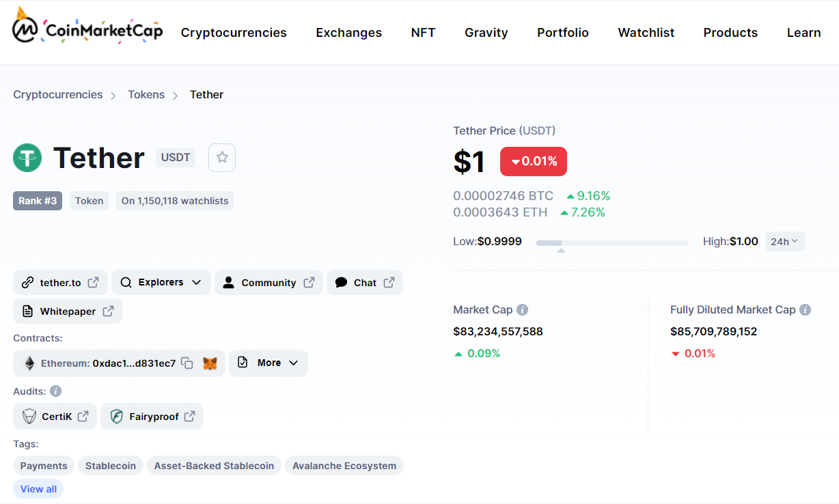Viewport: 839px width, 504px height.
Task: Open the Exchanges menu
Action: tap(348, 33)
